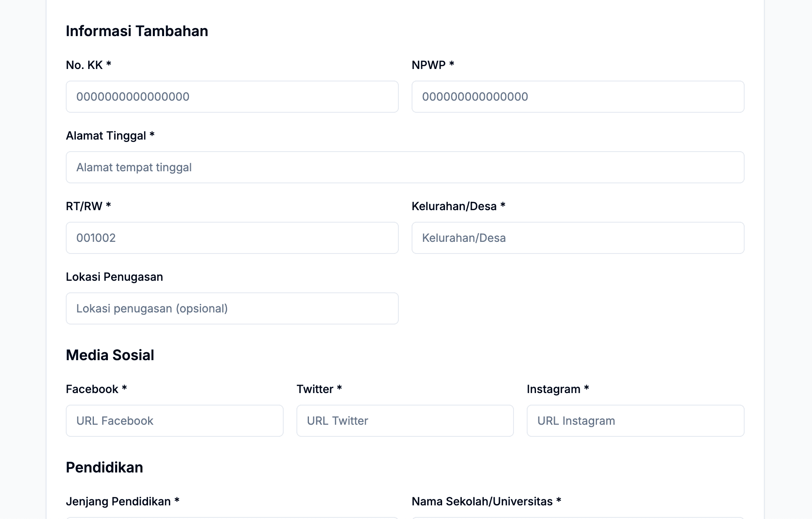
Task: Click the "Lokasi Penugasan" label text
Action: click(114, 277)
